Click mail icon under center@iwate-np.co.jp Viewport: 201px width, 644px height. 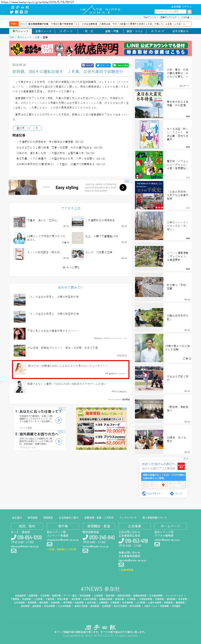click(x=157, y=544)
